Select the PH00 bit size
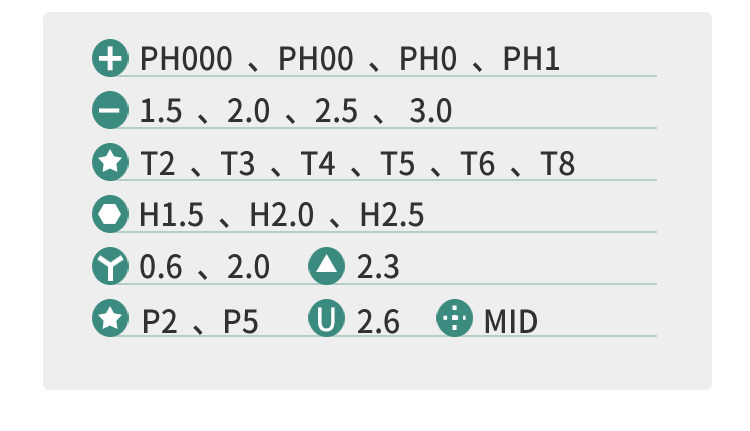The width and height of the screenshot is (750, 431). point(315,60)
